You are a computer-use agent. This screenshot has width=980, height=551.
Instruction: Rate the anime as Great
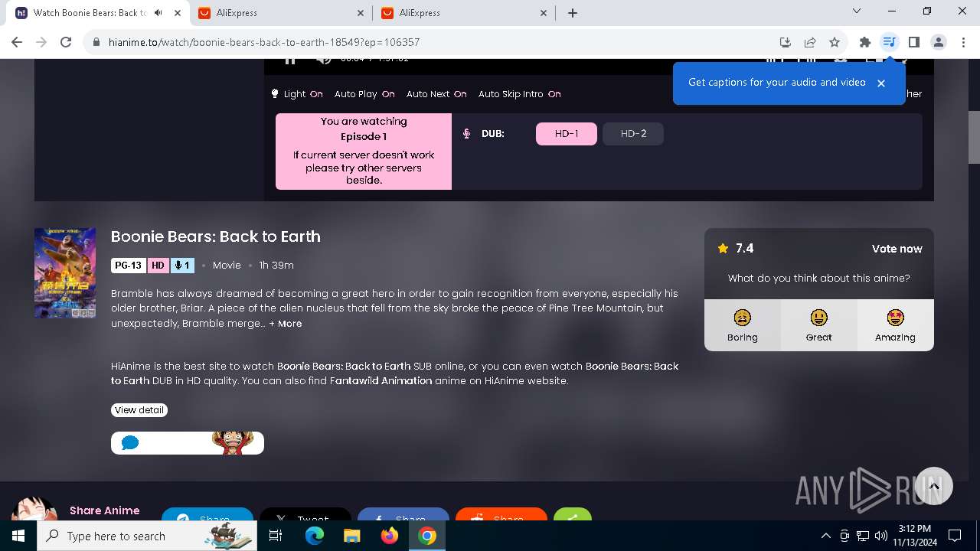tap(818, 325)
